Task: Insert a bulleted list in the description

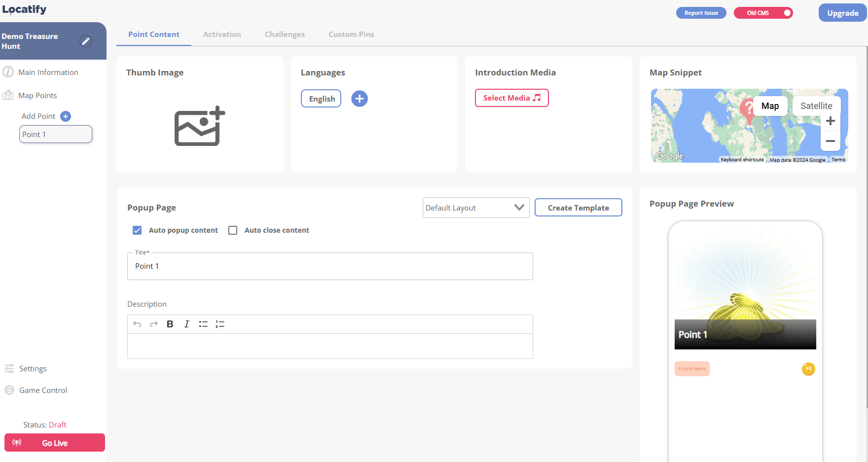Action: [203, 324]
